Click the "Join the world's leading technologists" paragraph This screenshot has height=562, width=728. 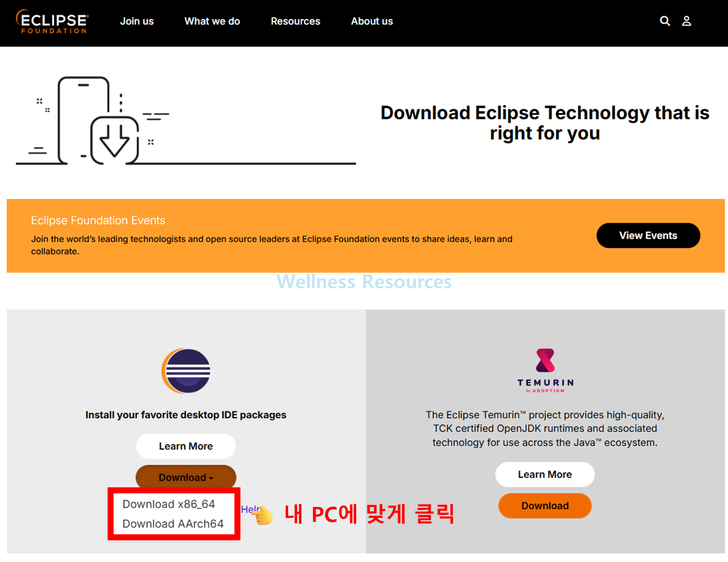pos(272,245)
